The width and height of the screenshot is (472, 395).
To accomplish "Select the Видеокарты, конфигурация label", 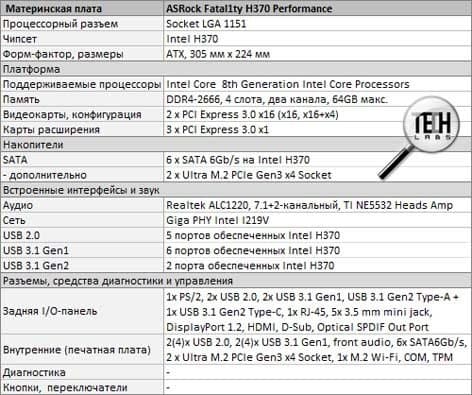I will (72, 114).
